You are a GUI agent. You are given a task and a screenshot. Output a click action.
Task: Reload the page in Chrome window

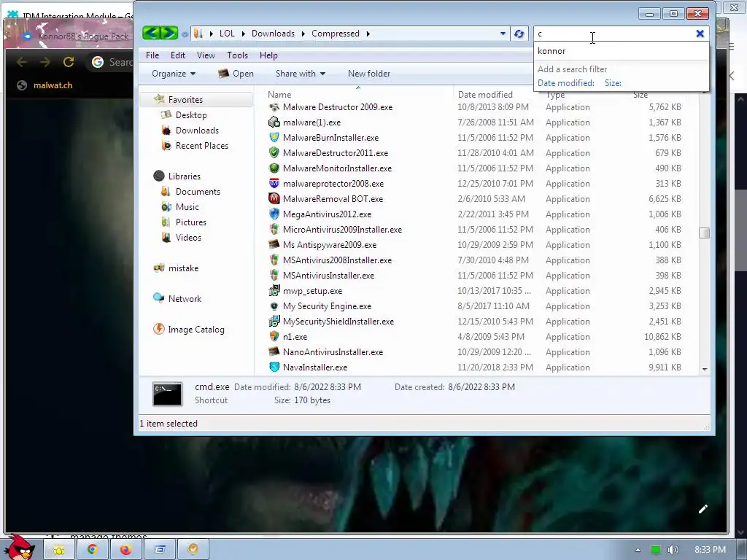coord(69,62)
